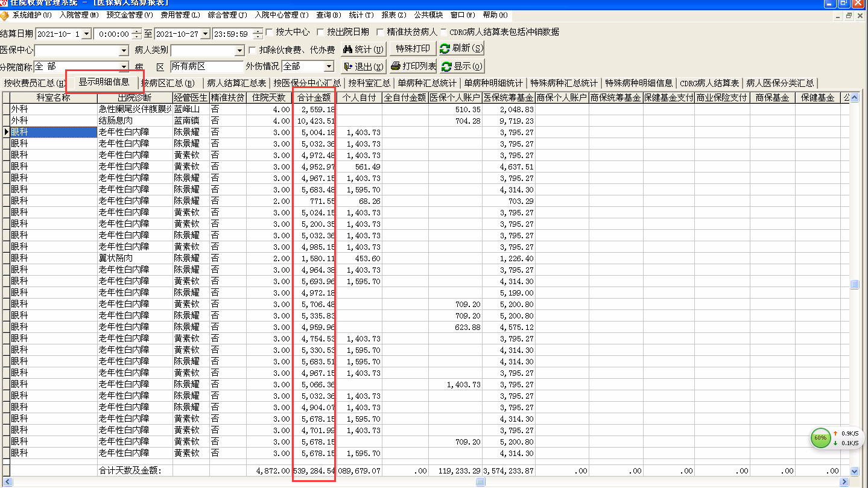Click the green 60% floating monitor icon
This screenshot has width=868, height=488.
(820, 438)
